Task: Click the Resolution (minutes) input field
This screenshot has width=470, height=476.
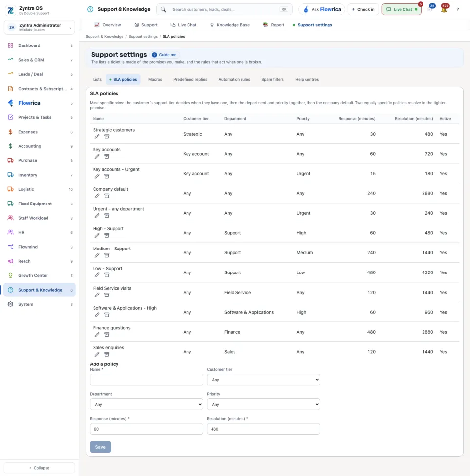Action: (x=263, y=429)
